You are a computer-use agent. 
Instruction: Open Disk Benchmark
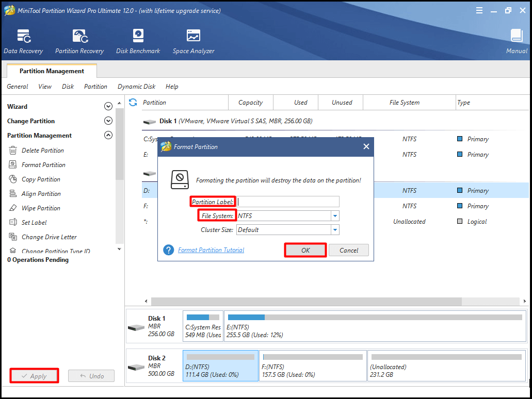click(x=138, y=41)
